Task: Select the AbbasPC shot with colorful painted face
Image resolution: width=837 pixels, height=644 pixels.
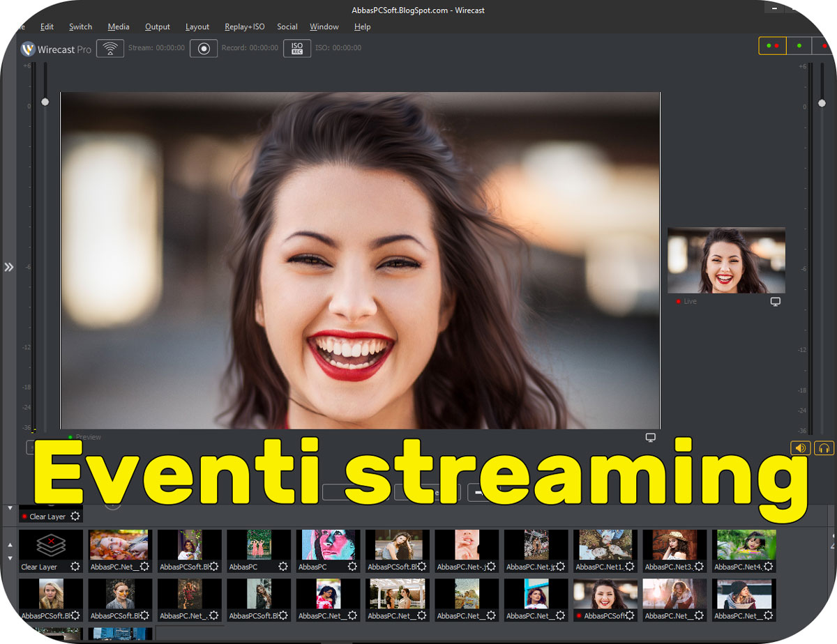Action: coord(329,545)
